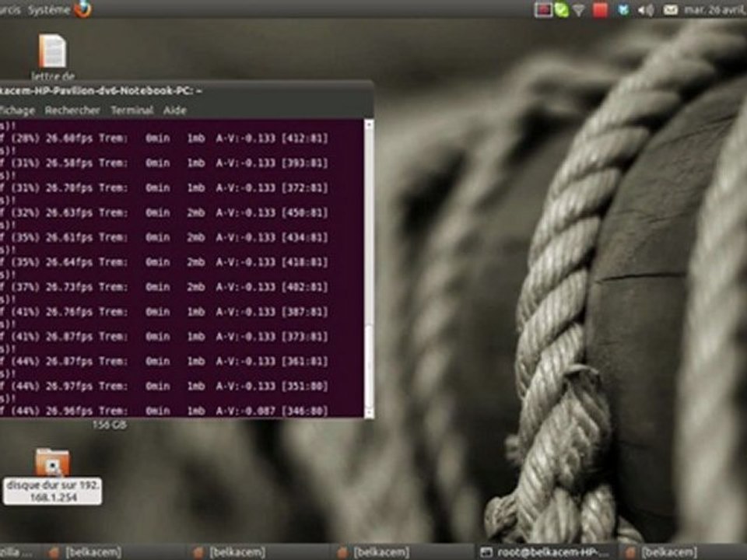The height and width of the screenshot is (560, 747).
Task: Open the partly visible Raccourcis menu
Action: (x=10, y=9)
